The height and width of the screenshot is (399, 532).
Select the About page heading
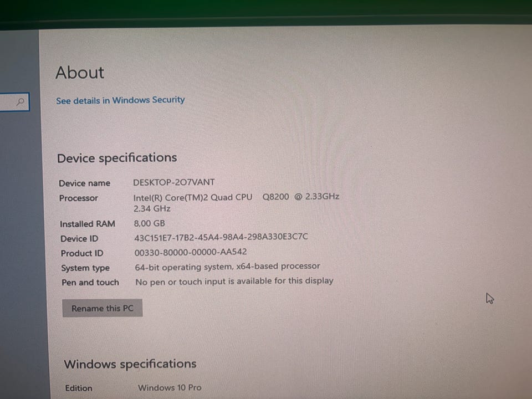point(80,72)
